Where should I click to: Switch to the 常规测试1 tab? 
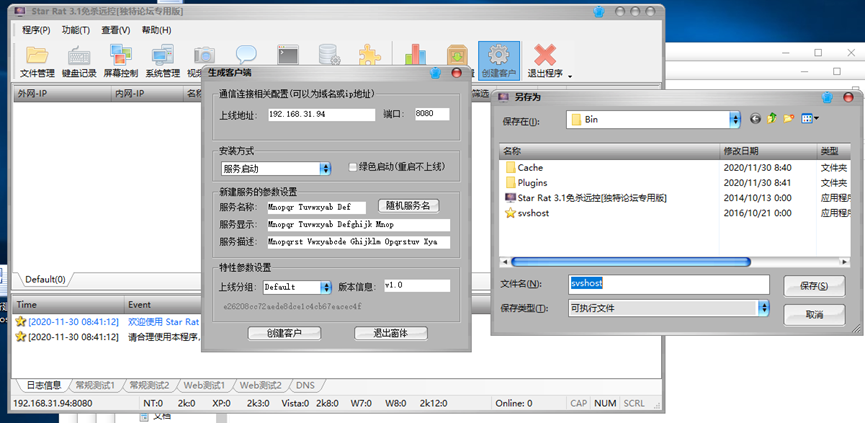click(94, 385)
